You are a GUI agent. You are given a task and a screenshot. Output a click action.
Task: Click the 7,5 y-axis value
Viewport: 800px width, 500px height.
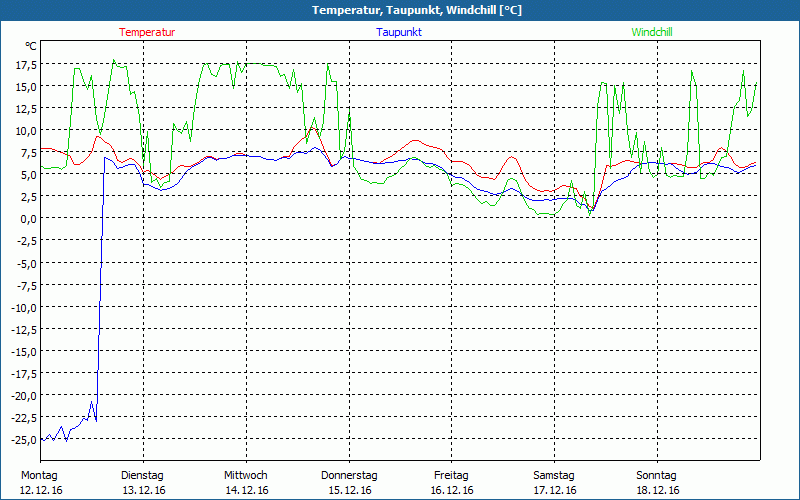pos(29,153)
